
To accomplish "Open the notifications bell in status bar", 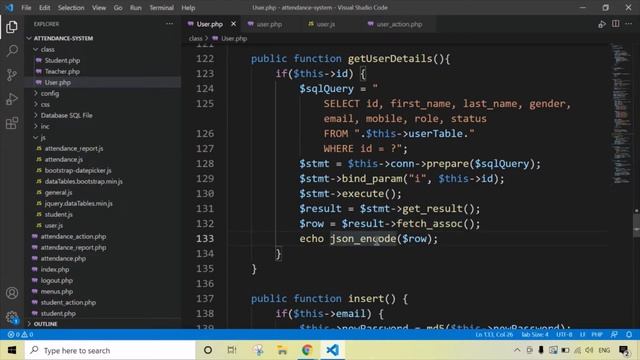I will coord(629,335).
